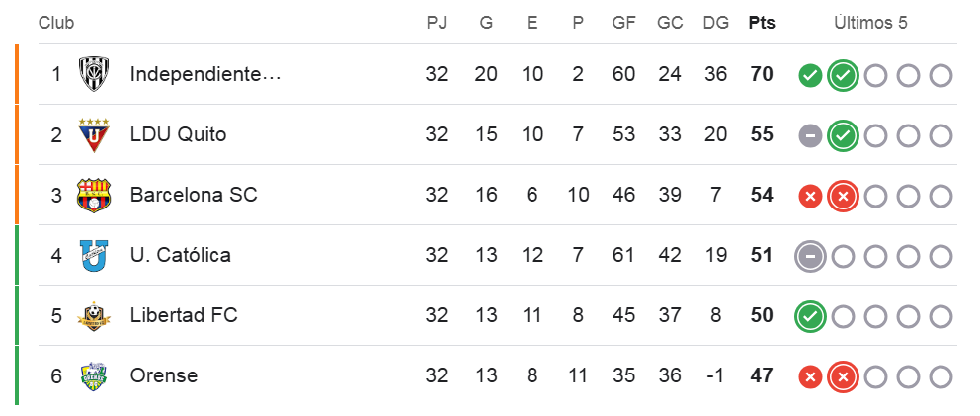Click U. Católica's gray draw result icon

[810, 256]
